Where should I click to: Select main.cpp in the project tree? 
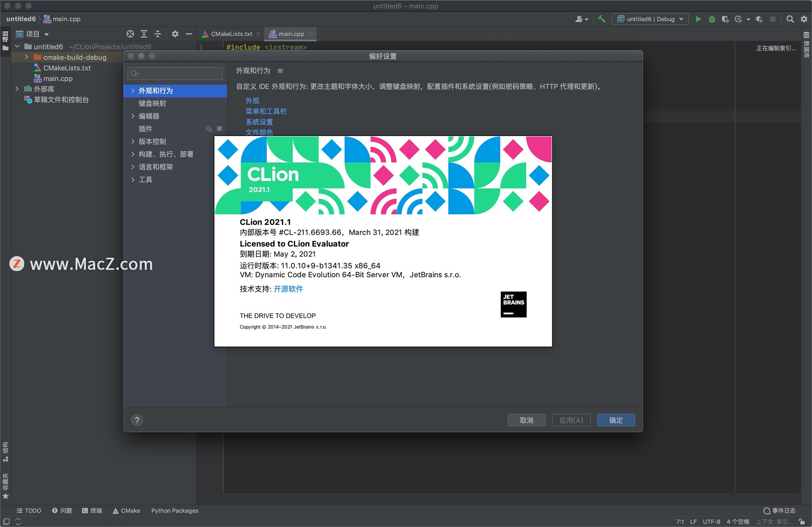58,78
